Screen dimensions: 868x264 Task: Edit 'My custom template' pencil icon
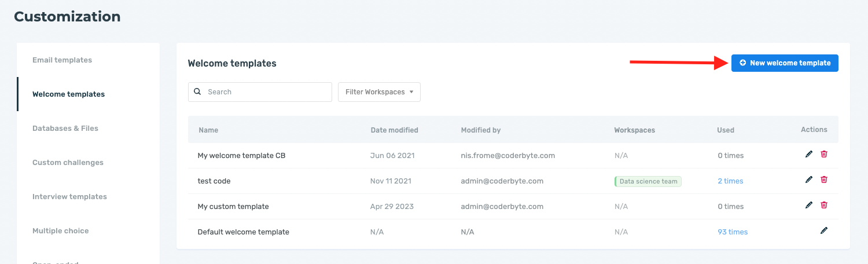809,205
